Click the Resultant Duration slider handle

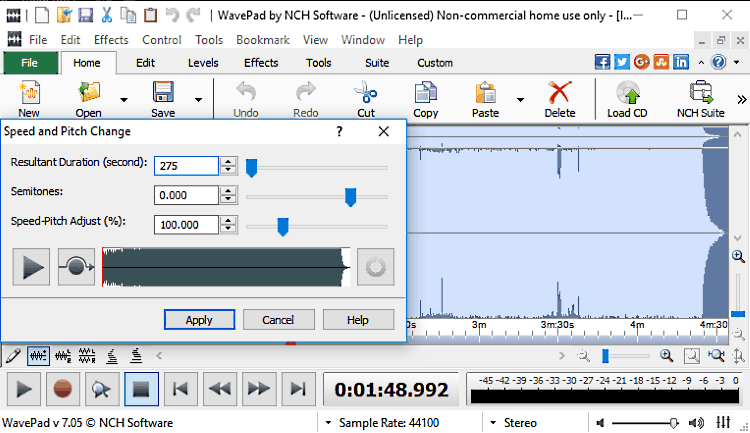coord(252,168)
